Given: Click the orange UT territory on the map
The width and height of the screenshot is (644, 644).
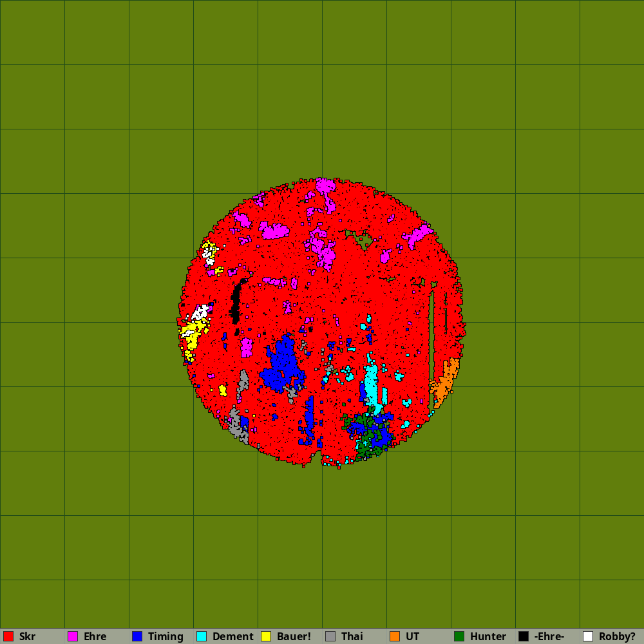Looking at the screenshot, I should pos(446,383).
